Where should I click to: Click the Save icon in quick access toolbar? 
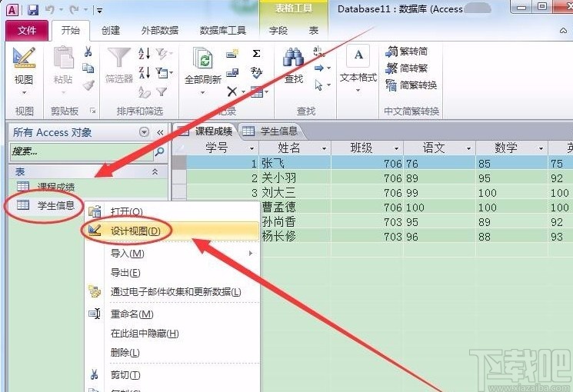(33, 10)
